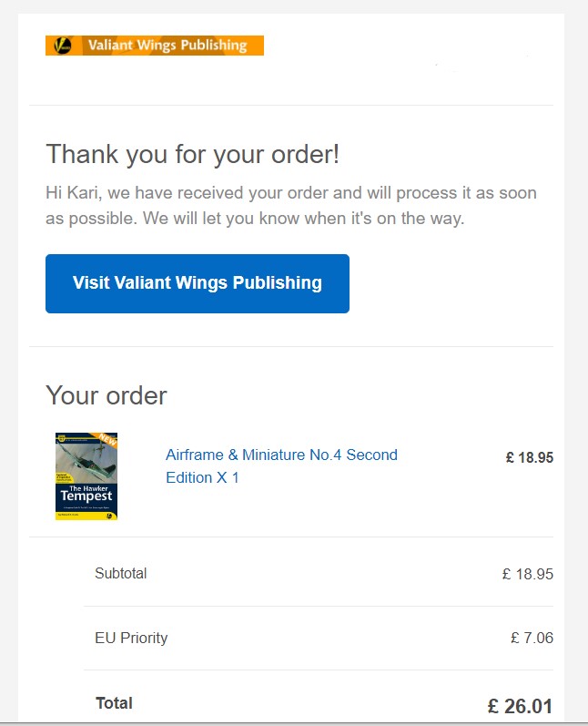Click the NEW badge on the book cover

pyautogui.click(x=108, y=439)
